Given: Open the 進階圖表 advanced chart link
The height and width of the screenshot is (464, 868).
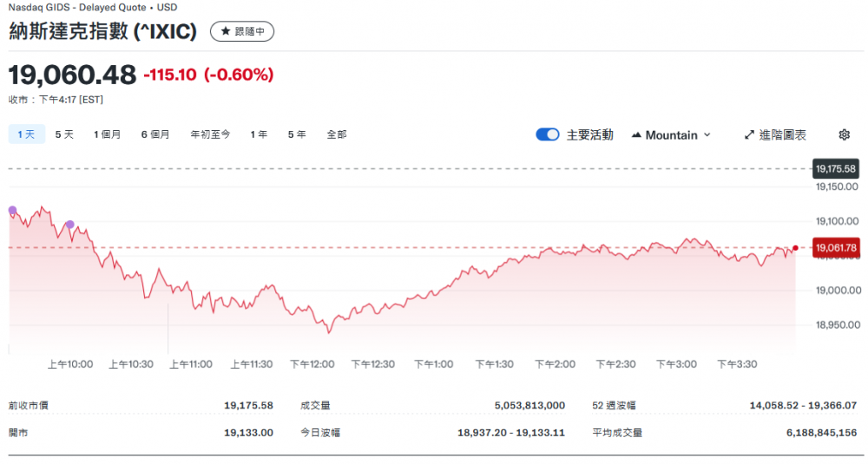Looking at the screenshot, I should pos(782,135).
